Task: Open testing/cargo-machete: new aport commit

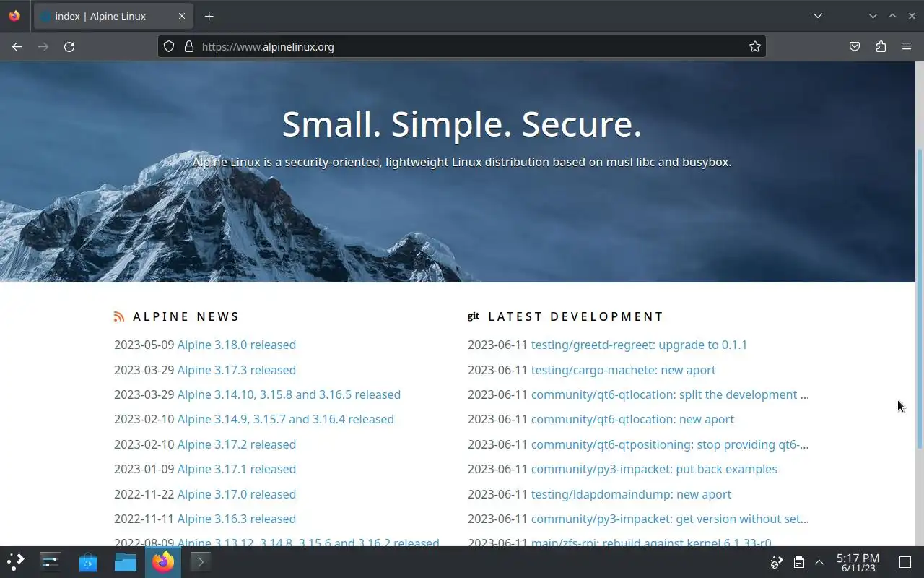Action: click(624, 370)
